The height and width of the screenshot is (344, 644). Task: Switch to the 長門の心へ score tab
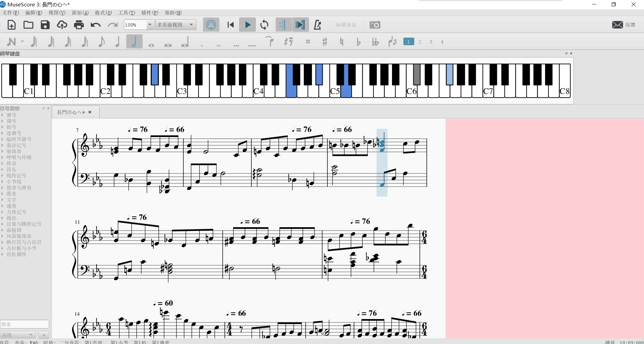(x=71, y=112)
